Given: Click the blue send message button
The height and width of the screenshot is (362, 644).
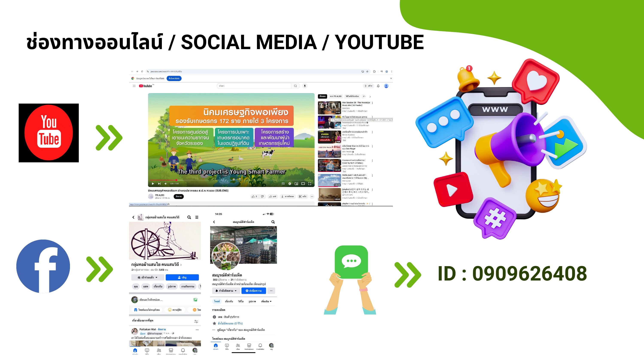Looking at the screenshot, I should [x=254, y=291].
